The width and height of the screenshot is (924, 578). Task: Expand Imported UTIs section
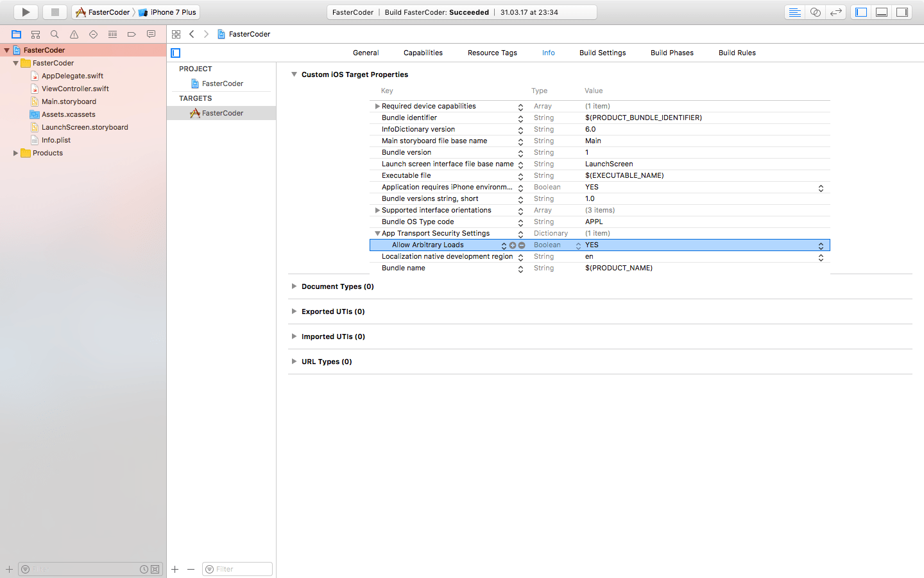click(x=294, y=337)
